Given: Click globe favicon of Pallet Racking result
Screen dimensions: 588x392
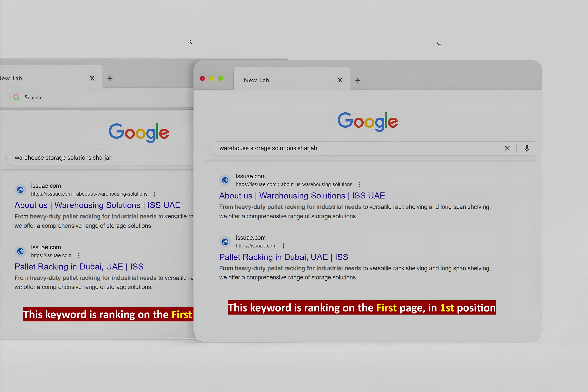Looking at the screenshot, I should (225, 242).
